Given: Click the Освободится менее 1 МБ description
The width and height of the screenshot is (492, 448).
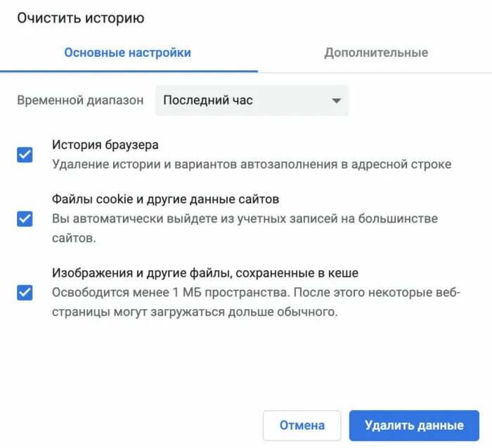Looking at the screenshot, I should coord(256,292).
